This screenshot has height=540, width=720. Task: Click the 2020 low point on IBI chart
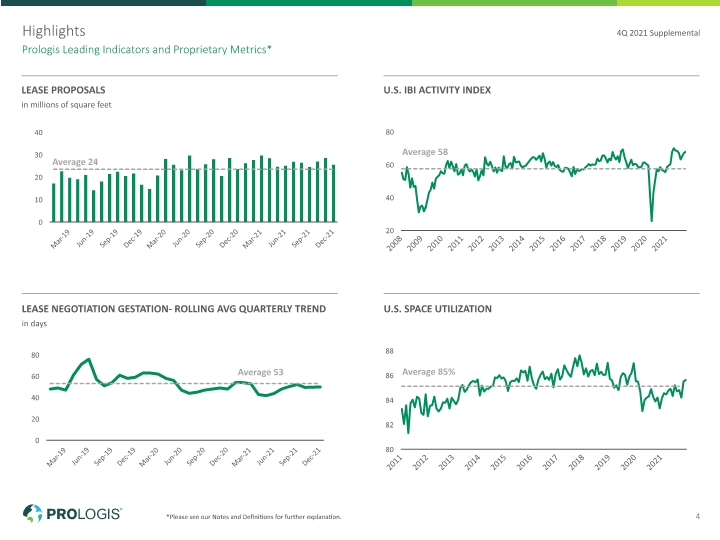click(652, 221)
